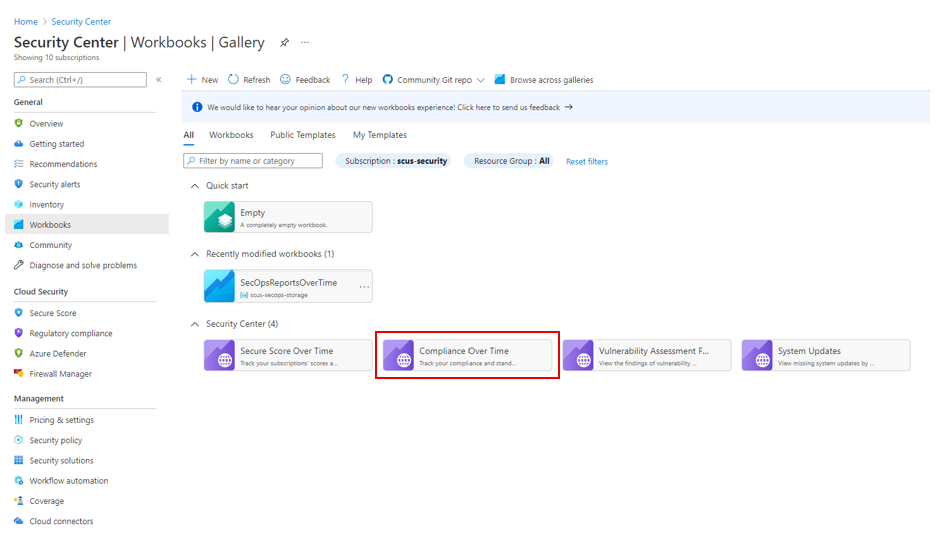Switch to the Public Templates tab
Screen dimensions: 952x540
click(303, 135)
